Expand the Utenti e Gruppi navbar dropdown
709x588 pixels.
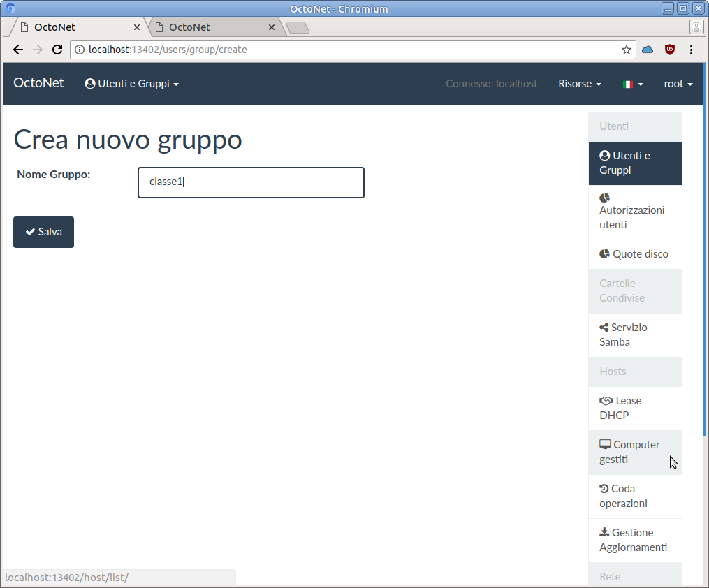[131, 84]
